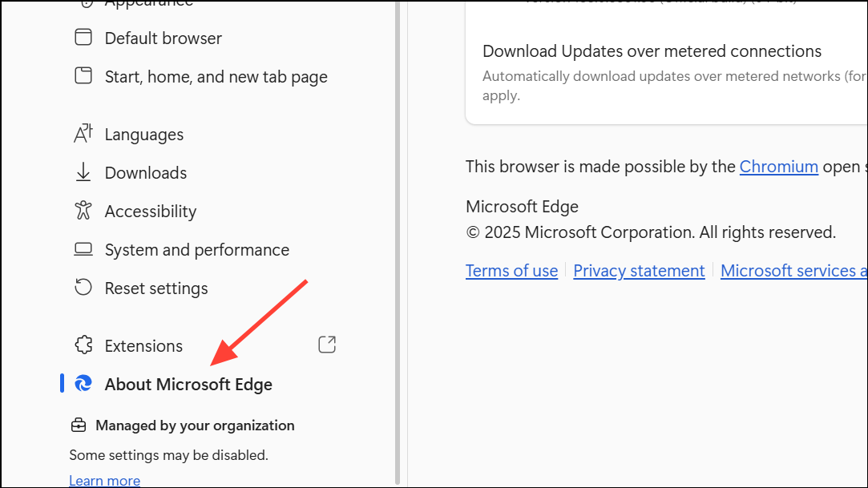Open the Terms of use link
Viewport: 868px width, 488px height.
click(511, 271)
